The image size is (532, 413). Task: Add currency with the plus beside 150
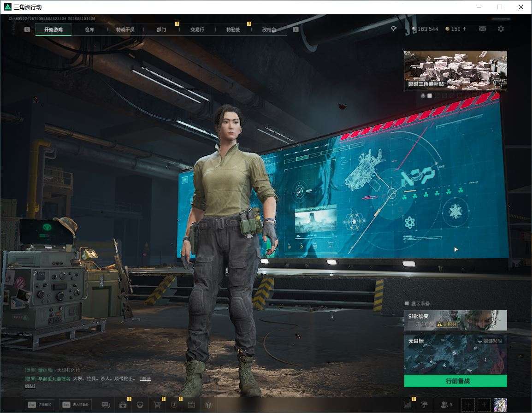[465, 29]
